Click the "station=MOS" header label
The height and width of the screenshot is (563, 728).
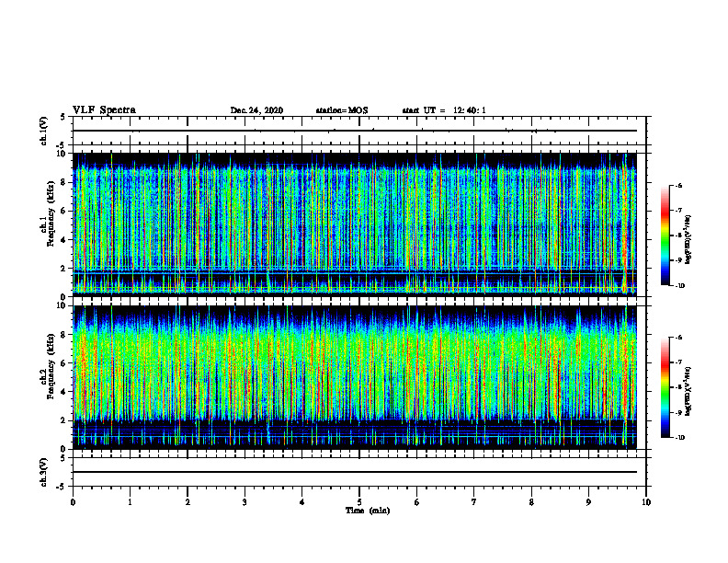342,110
